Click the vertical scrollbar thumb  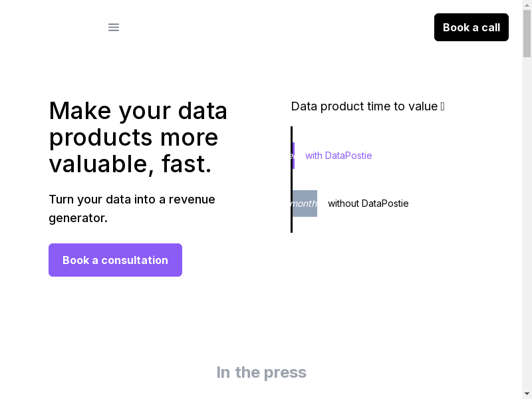pyautogui.click(x=527, y=33)
